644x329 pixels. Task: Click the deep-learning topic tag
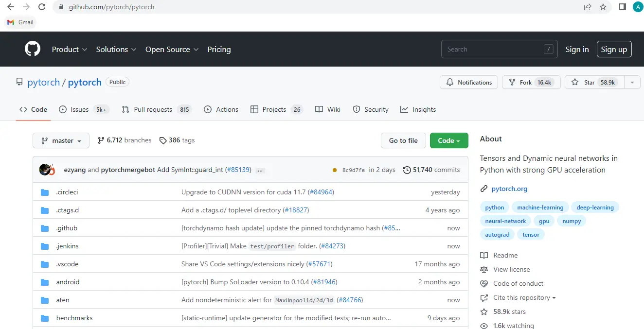click(x=595, y=208)
